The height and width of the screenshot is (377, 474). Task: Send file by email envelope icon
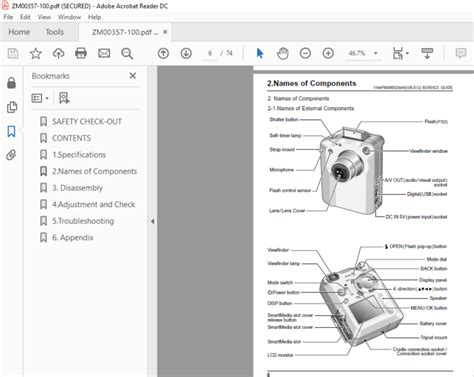pyautogui.click(x=104, y=53)
